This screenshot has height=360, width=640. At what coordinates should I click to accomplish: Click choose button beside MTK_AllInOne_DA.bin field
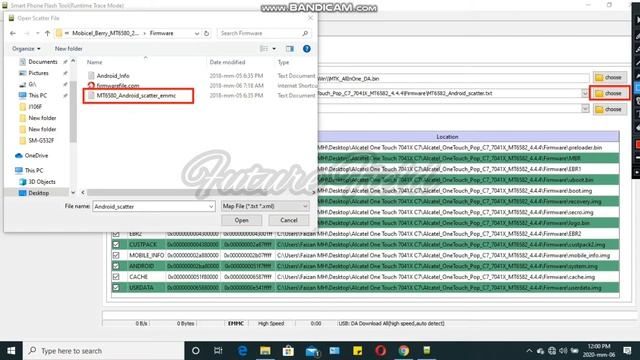coord(609,78)
